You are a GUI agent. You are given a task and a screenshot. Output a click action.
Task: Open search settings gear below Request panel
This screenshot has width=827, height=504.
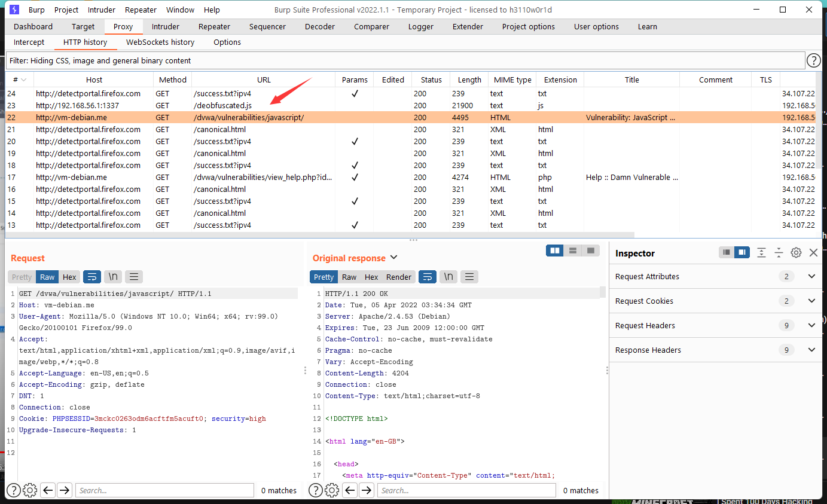[x=30, y=490]
